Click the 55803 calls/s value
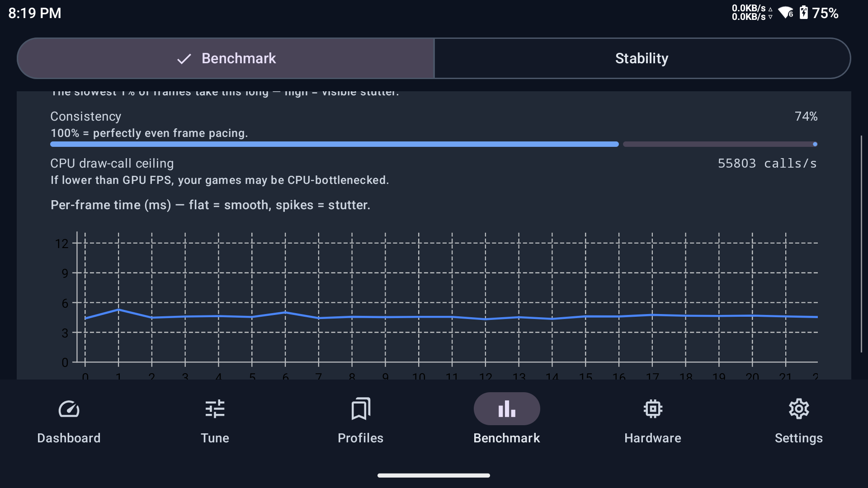868x488 pixels. [x=767, y=164]
